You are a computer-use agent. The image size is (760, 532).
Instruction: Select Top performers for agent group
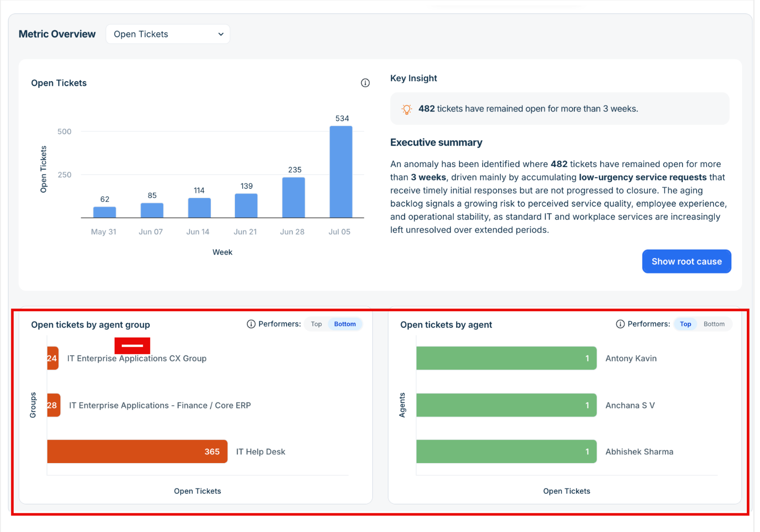(x=317, y=324)
